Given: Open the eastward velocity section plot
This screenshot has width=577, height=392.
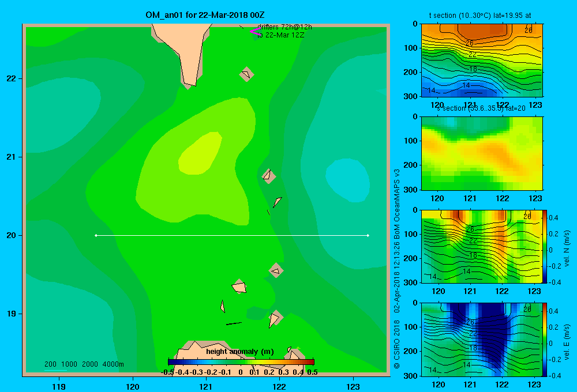Looking at the screenshot, I should click(x=482, y=340).
